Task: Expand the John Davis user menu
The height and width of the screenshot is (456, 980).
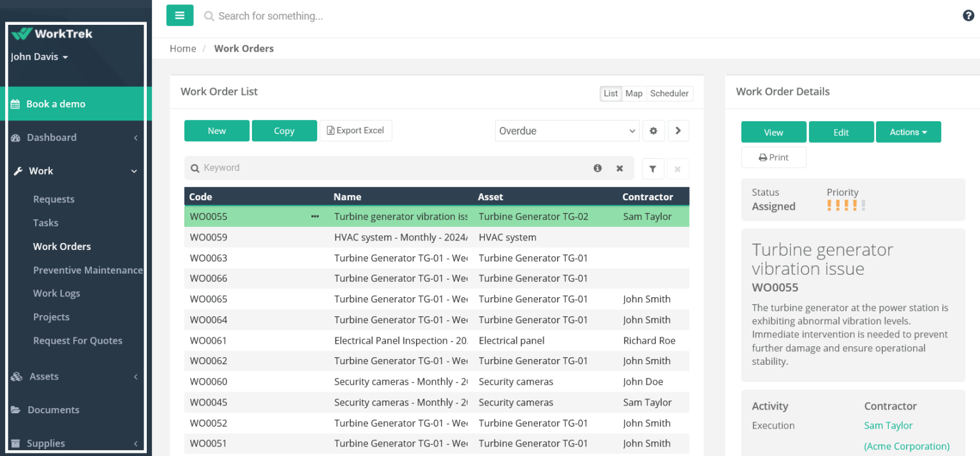Action: [39, 57]
